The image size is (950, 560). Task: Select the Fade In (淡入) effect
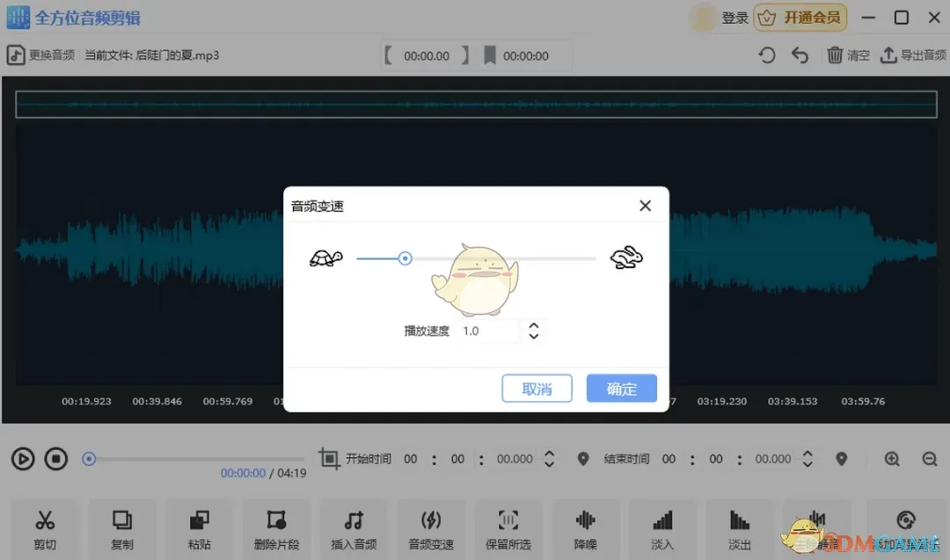(662, 527)
